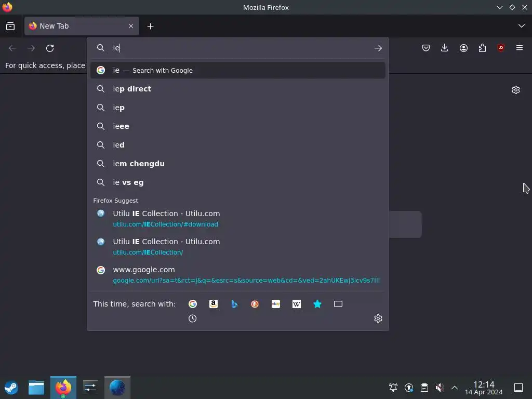
Task: Open the globe app in taskbar
Action: (x=117, y=388)
